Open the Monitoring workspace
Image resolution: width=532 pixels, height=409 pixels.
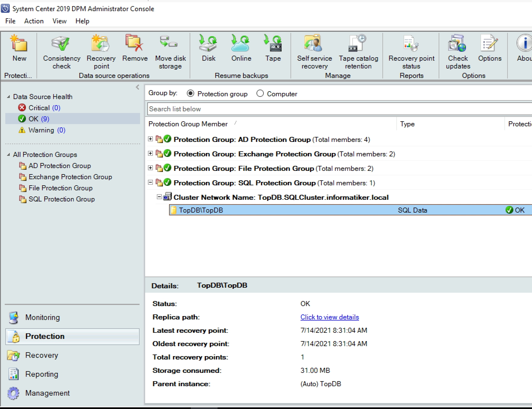42,317
